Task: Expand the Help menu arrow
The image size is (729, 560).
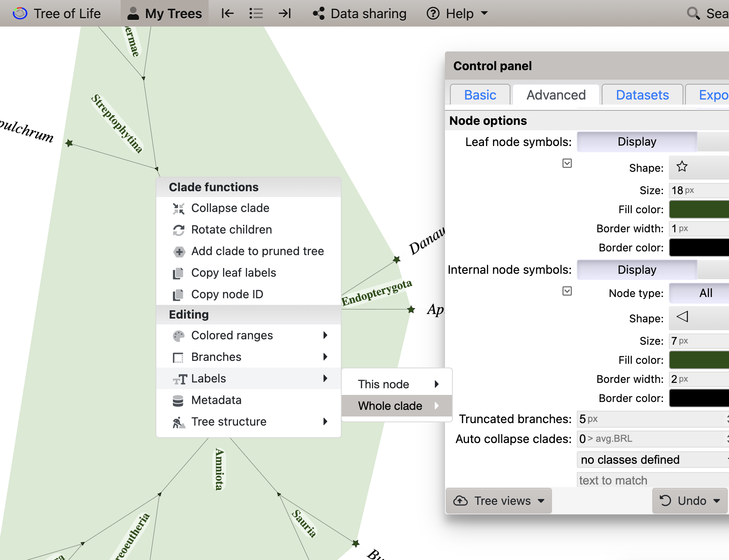Action: (x=484, y=13)
